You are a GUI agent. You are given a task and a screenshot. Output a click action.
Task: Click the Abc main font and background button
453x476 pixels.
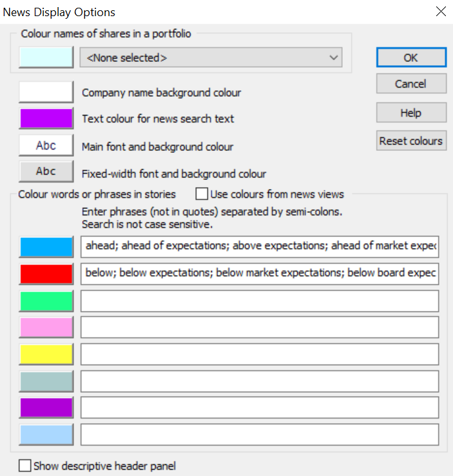46,145
